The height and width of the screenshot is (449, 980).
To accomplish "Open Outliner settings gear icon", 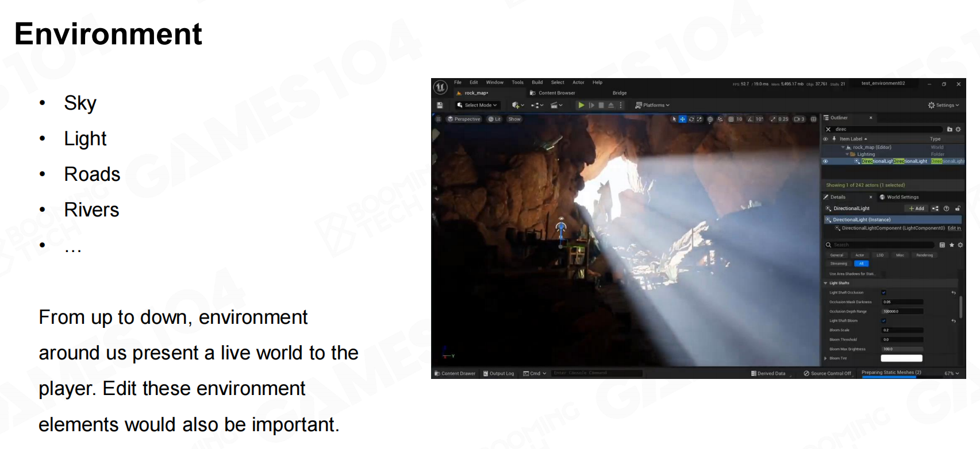I will coord(958,129).
